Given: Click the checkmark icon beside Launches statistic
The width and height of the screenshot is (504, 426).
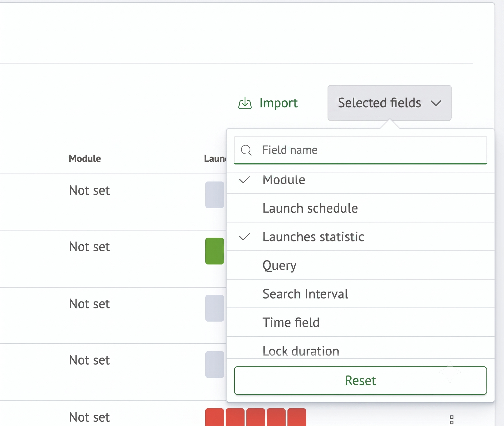Looking at the screenshot, I should (x=244, y=237).
